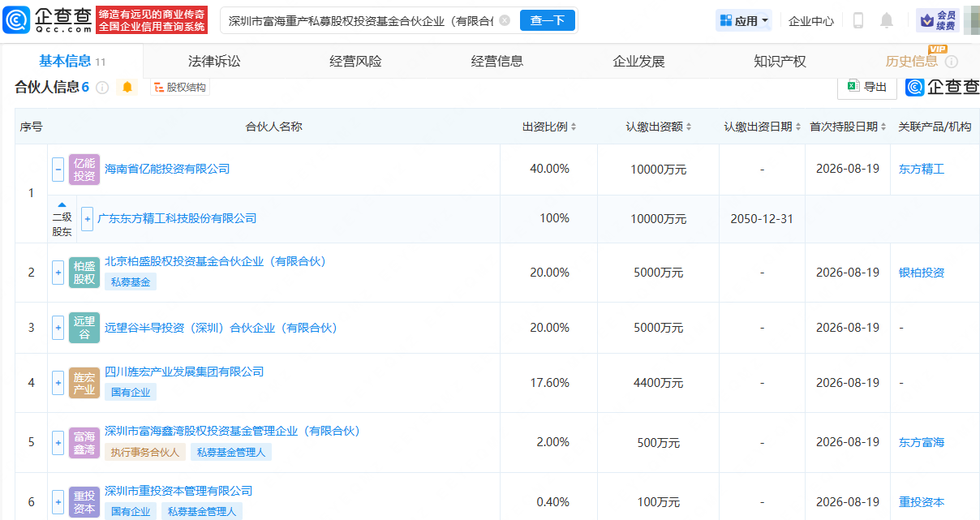Click the 查一下 search button

[x=548, y=20]
